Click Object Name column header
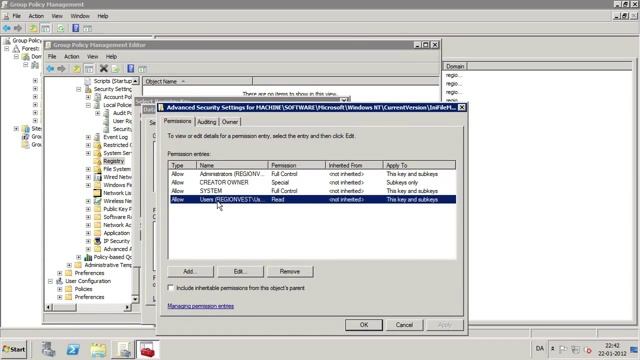 198,82
